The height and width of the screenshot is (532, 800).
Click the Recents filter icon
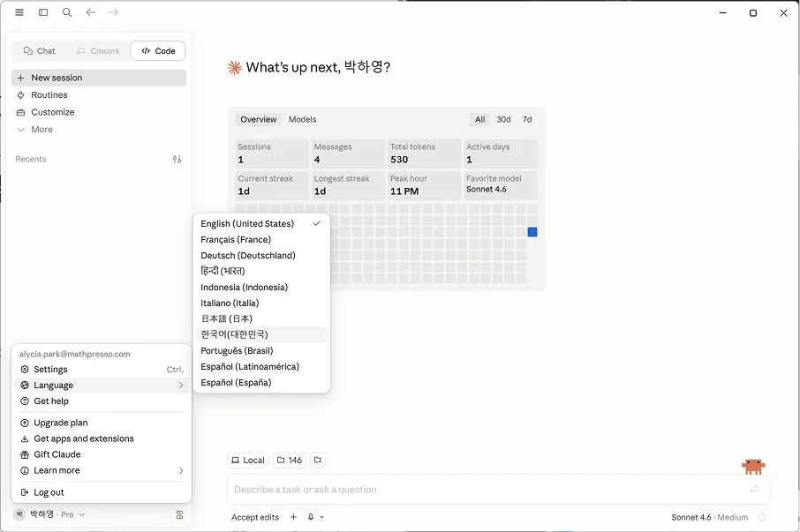click(x=177, y=159)
